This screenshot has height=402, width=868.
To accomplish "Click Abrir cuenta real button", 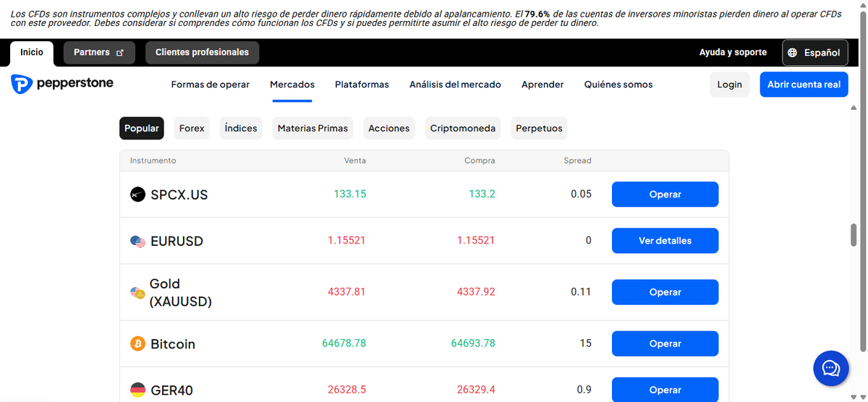I will [x=804, y=85].
